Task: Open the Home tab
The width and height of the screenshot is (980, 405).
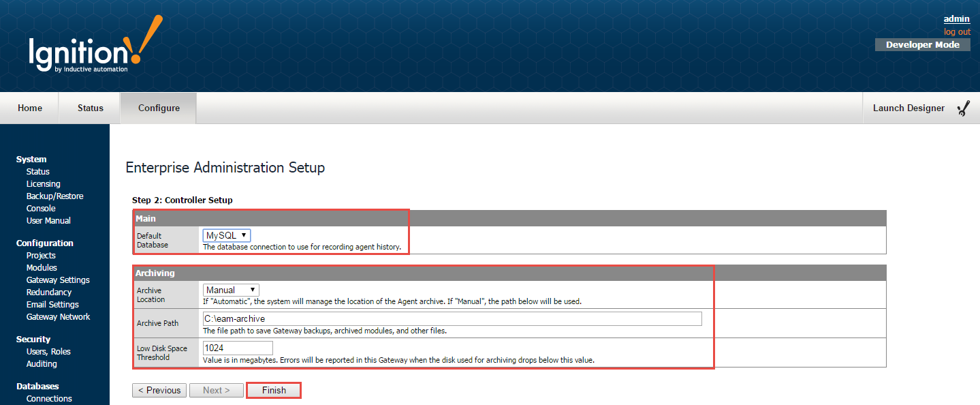Action: [x=30, y=108]
